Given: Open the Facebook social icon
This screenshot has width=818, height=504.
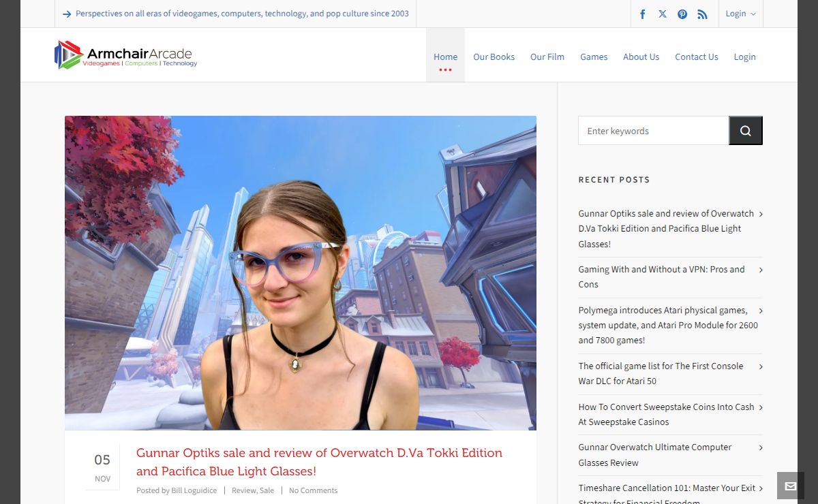Looking at the screenshot, I should tap(642, 14).
